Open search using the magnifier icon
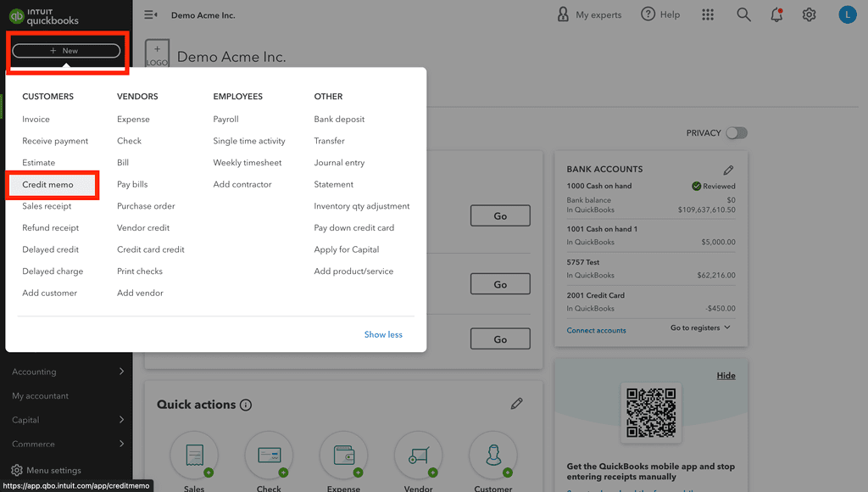The image size is (868, 492). click(x=743, y=14)
